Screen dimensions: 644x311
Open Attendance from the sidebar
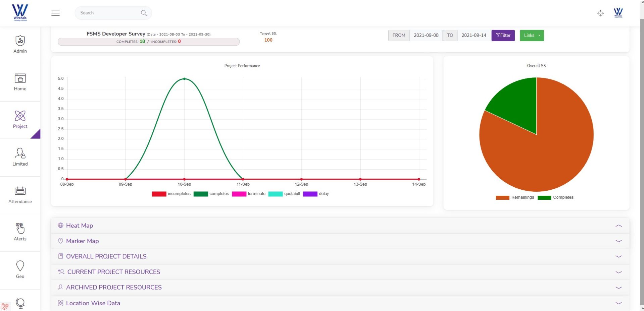point(20,191)
